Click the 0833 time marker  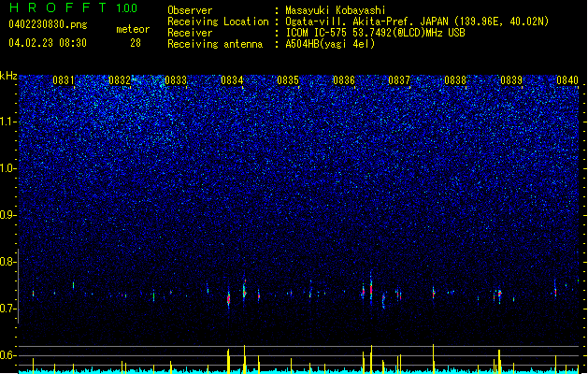point(176,80)
